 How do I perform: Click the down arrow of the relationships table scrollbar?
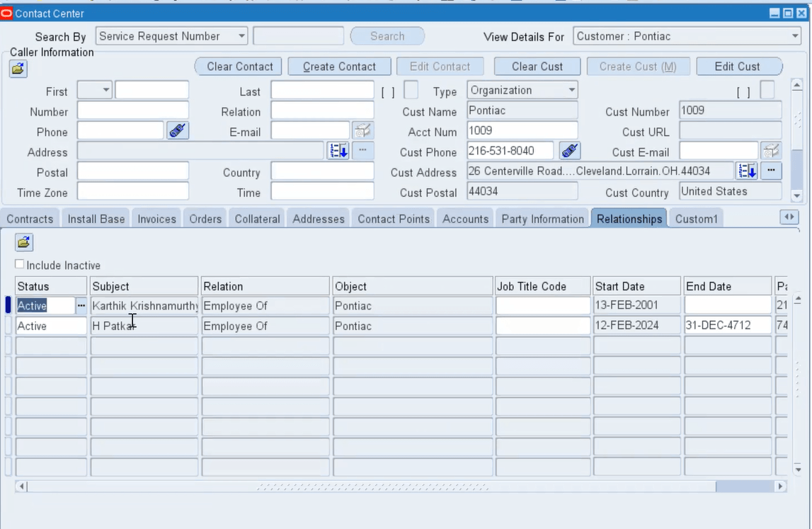click(798, 470)
